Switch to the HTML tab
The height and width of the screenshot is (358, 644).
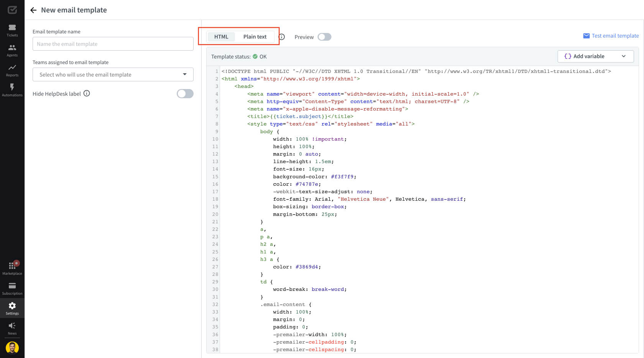click(221, 37)
